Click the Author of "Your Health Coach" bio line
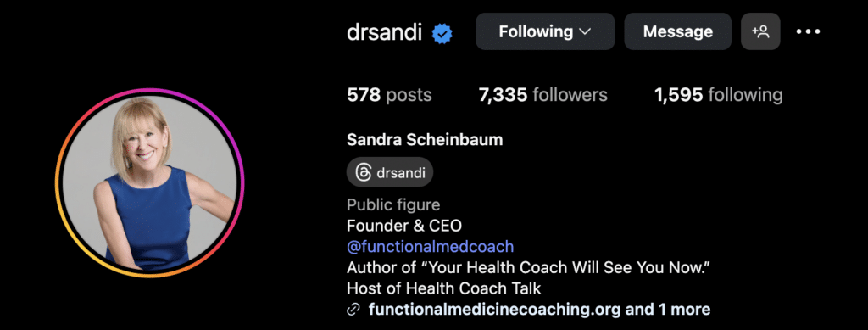 (x=529, y=267)
